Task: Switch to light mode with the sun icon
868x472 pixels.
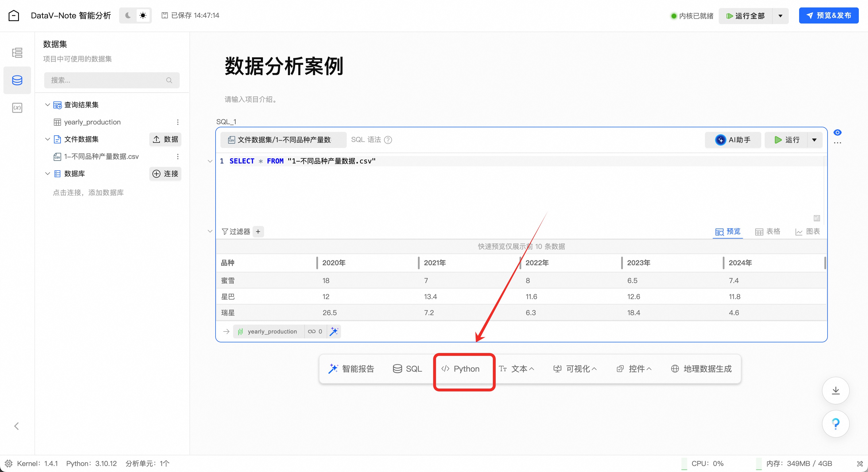Action: click(143, 15)
